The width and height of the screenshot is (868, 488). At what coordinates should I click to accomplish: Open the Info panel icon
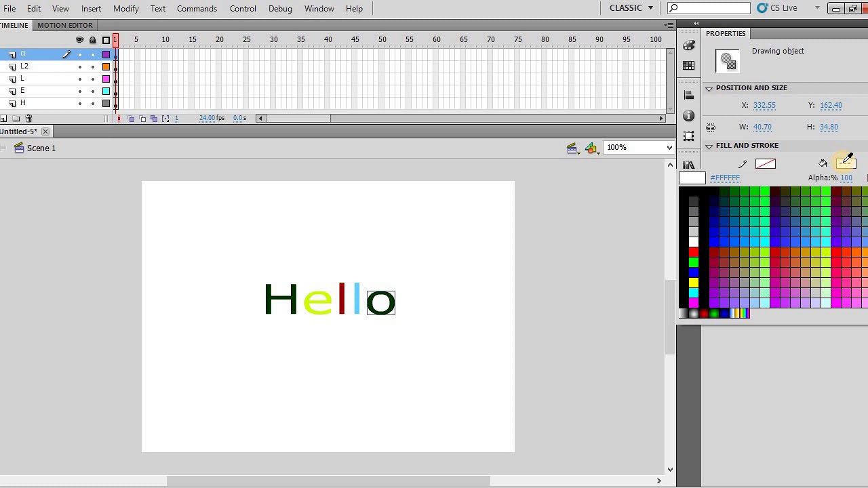[x=689, y=116]
